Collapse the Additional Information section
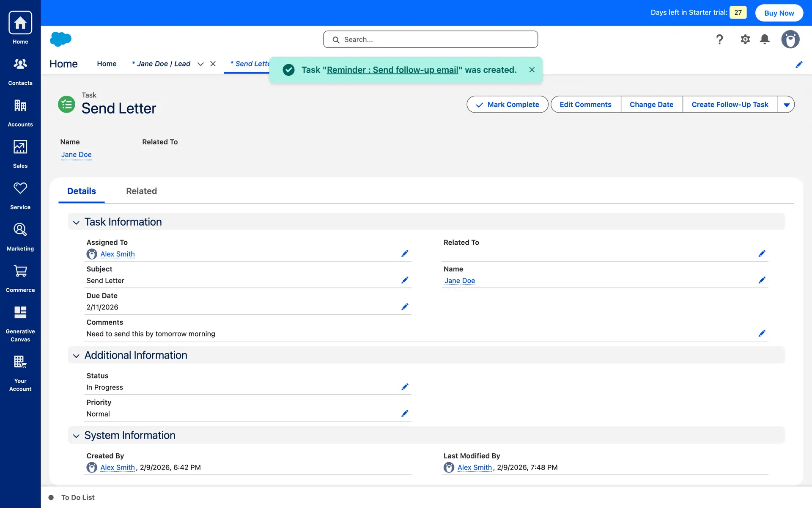Viewport: 812px width, 508px height. click(x=76, y=356)
